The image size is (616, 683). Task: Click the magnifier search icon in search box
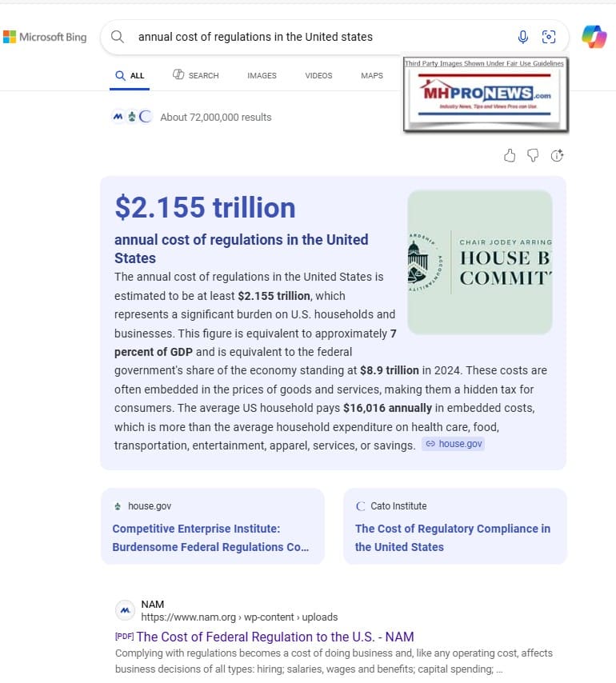(x=118, y=37)
